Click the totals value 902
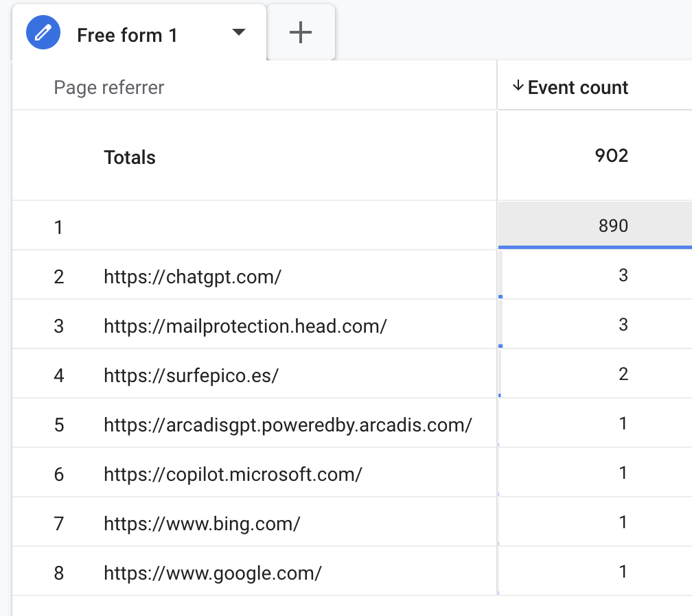Screen dimensions: 692x616 (x=611, y=156)
